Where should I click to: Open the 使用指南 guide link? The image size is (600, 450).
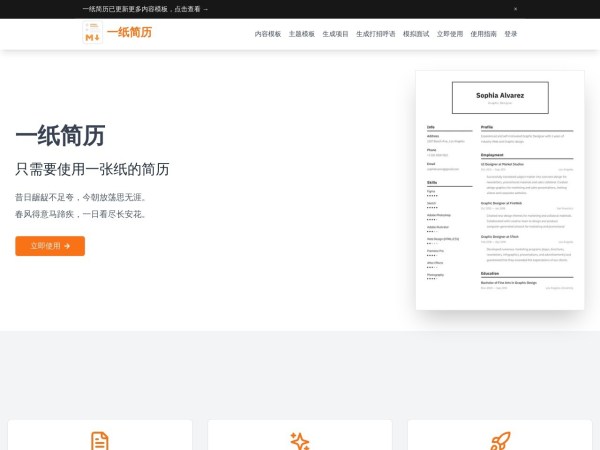pos(483,34)
